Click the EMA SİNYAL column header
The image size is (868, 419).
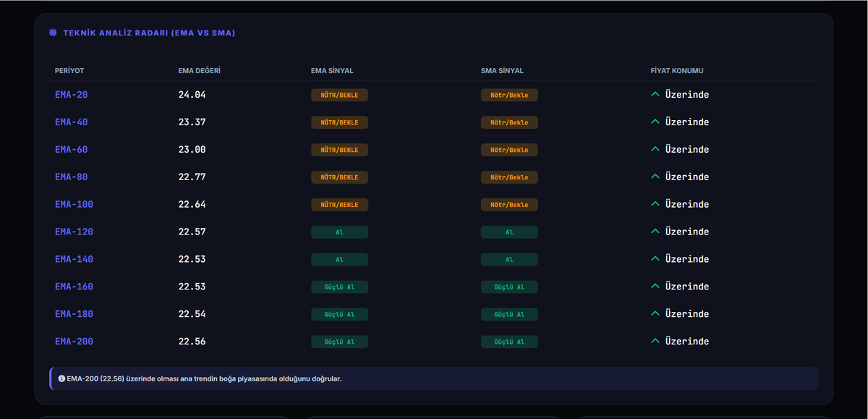tap(332, 71)
